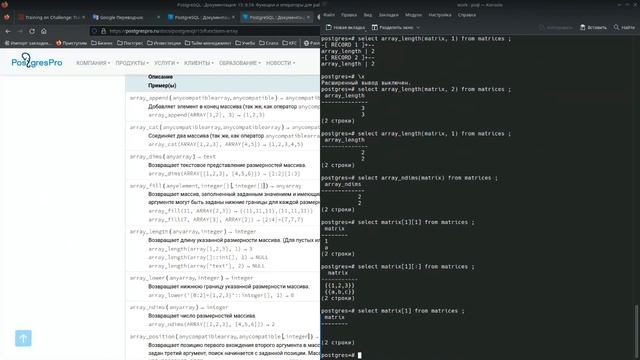640x360 pixels.
Task: Expand the НОВОСТИ navigation menu
Action: point(280,63)
